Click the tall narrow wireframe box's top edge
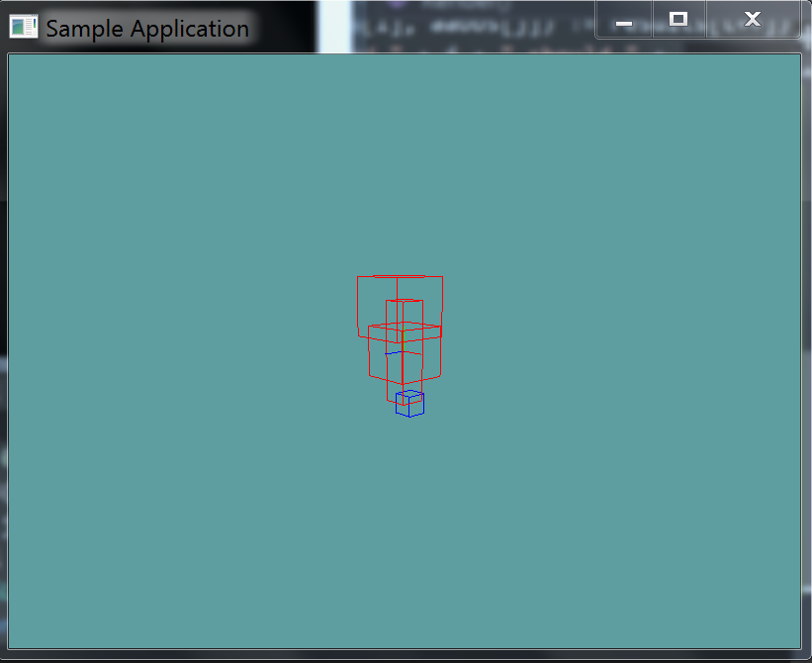The width and height of the screenshot is (812, 663). [405, 300]
